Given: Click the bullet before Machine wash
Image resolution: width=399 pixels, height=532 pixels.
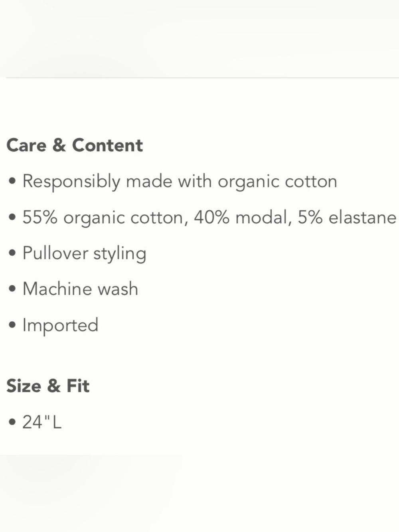Looking at the screenshot, I should (13, 289).
